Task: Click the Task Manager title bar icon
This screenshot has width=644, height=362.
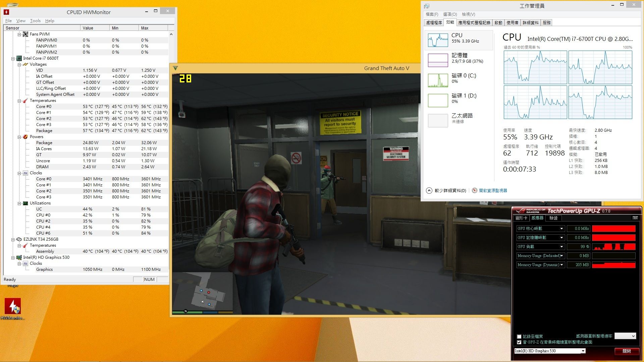Action: [x=427, y=6]
